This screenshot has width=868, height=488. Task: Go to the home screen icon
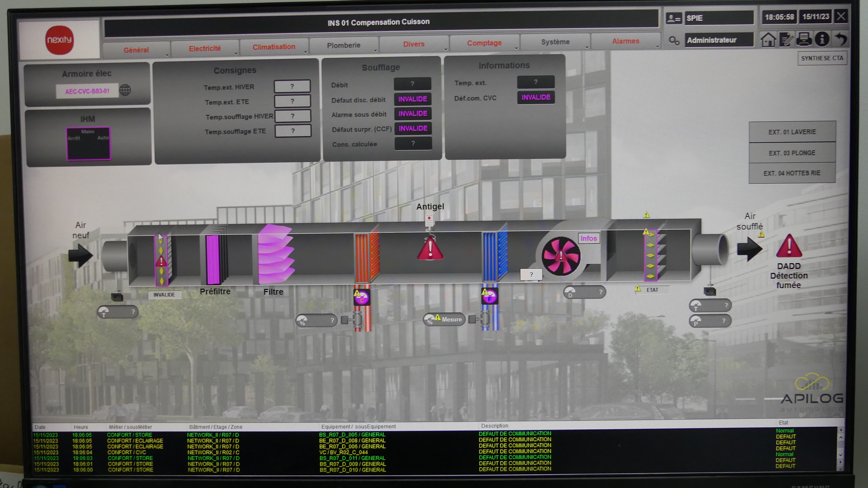pyautogui.click(x=768, y=40)
